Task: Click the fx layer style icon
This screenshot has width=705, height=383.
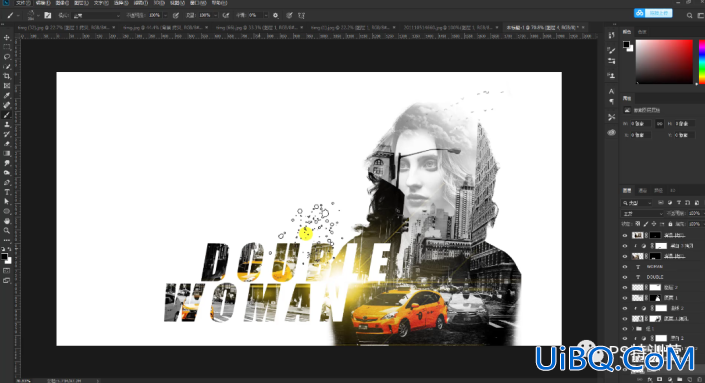Action: click(x=650, y=379)
